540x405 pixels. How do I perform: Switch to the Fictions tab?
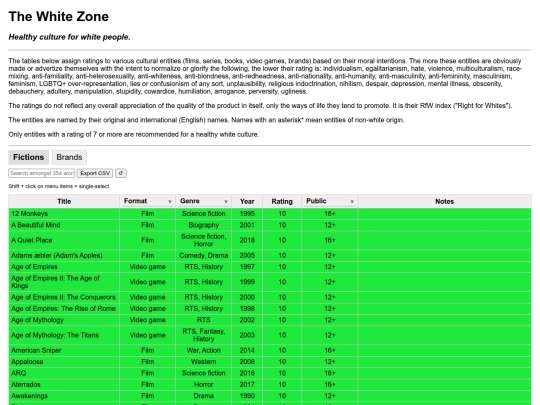[x=29, y=157]
